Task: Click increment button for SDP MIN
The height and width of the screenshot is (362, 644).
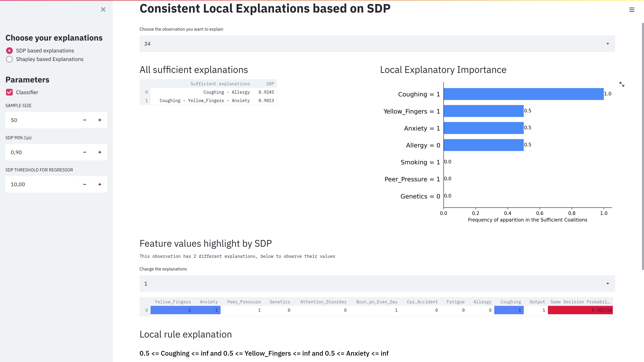Action: pyautogui.click(x=99, y=152)
